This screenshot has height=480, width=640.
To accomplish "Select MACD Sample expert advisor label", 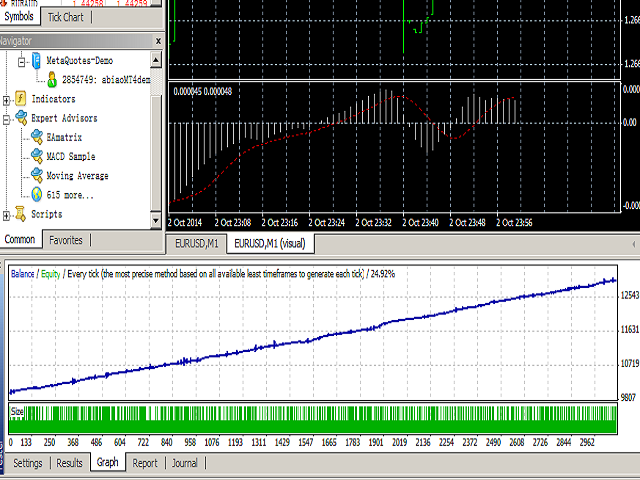I will pyautogui.click(x=71, y=156).
